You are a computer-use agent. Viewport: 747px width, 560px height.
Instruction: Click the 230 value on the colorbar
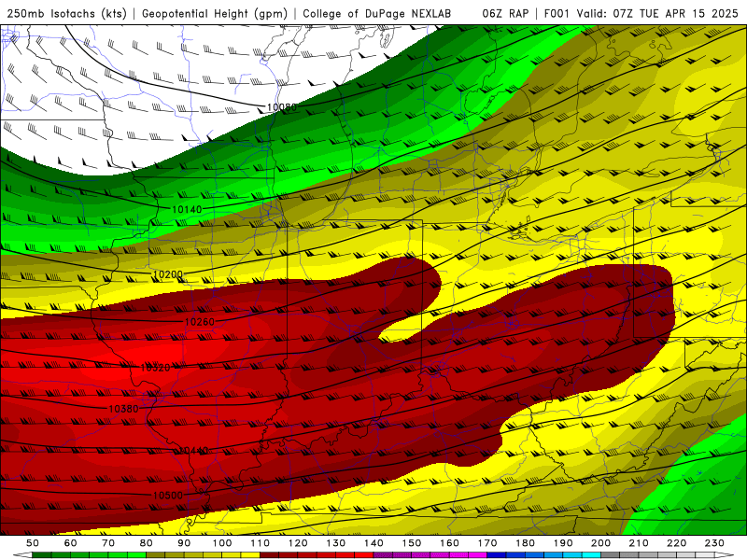pyautogui.click(x=714, y=543)
